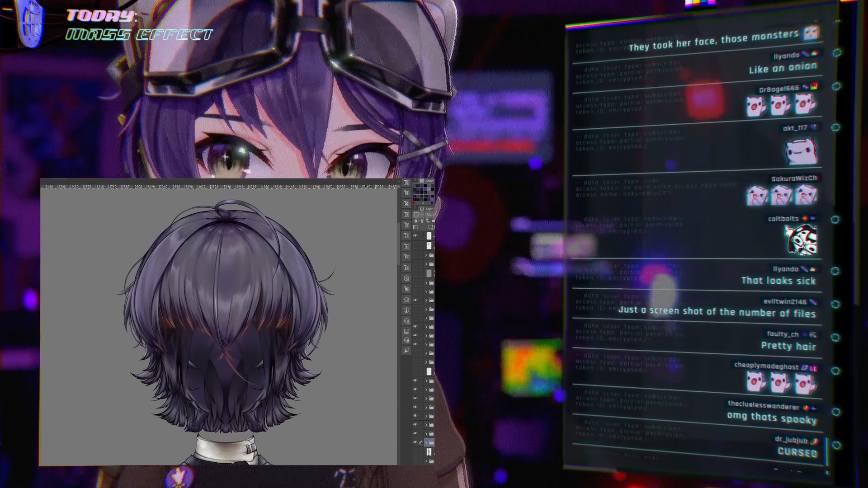The height and width of the screenshot is (488, 868).
Task: Click the stream logo badge in the top-left corner
Action: 32,23
